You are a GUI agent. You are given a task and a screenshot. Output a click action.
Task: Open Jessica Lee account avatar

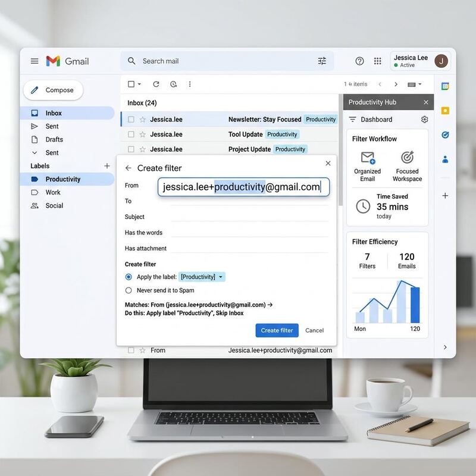coord(441,61)
